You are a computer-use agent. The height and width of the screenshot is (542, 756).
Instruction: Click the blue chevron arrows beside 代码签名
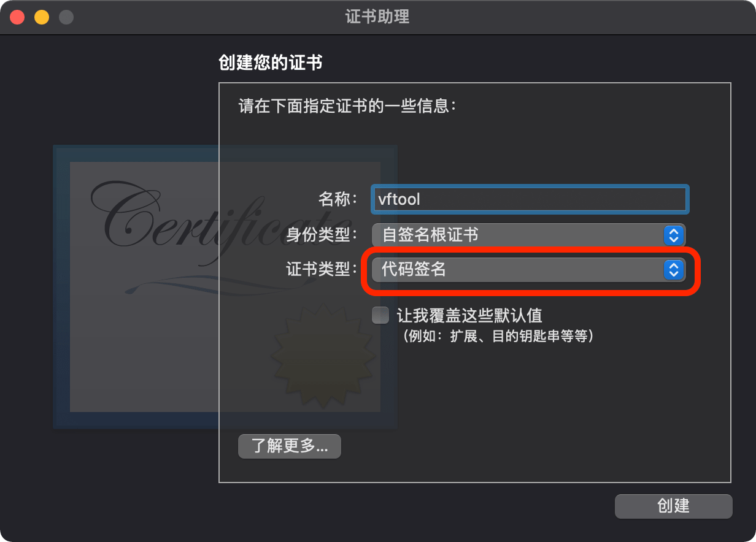(x=673, y=269)
